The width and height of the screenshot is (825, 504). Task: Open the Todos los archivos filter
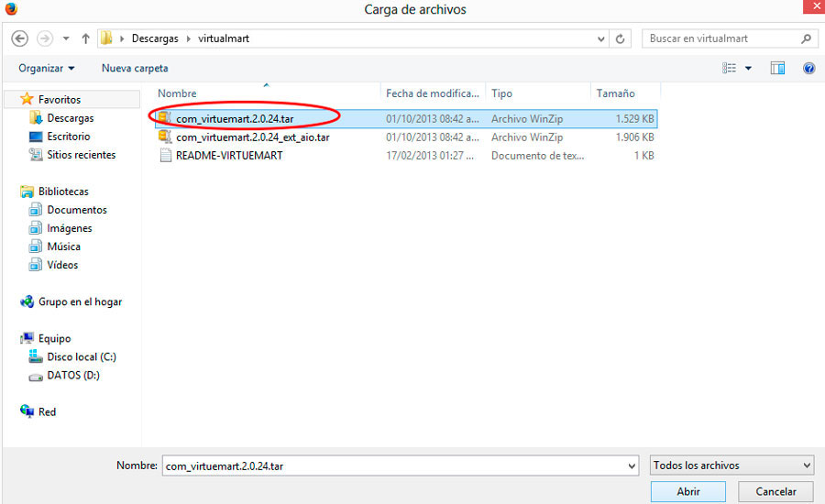click(731, 466)
